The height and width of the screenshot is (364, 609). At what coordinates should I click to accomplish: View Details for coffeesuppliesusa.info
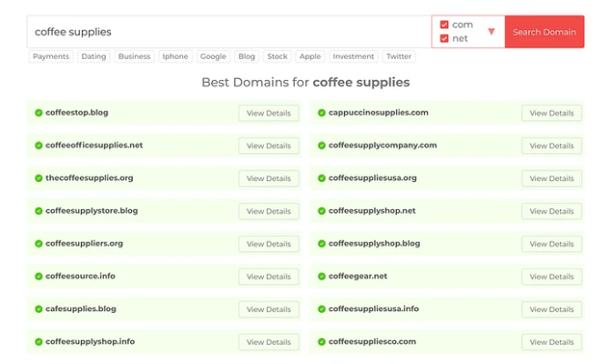(552, 309)
